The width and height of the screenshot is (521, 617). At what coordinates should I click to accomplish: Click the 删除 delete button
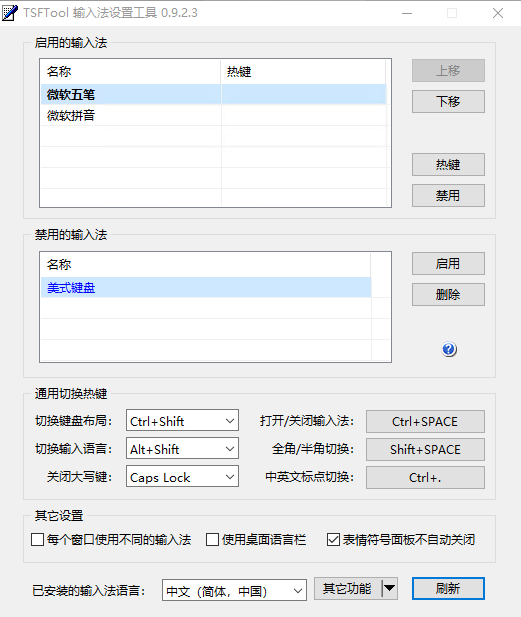(x=448, y=295)
